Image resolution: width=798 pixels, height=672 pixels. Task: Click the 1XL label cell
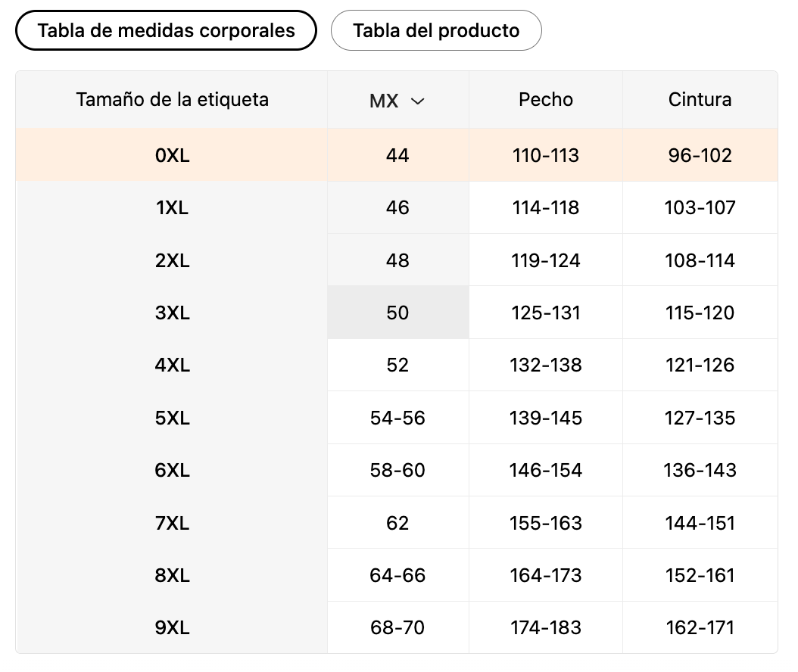pos(172,208)
